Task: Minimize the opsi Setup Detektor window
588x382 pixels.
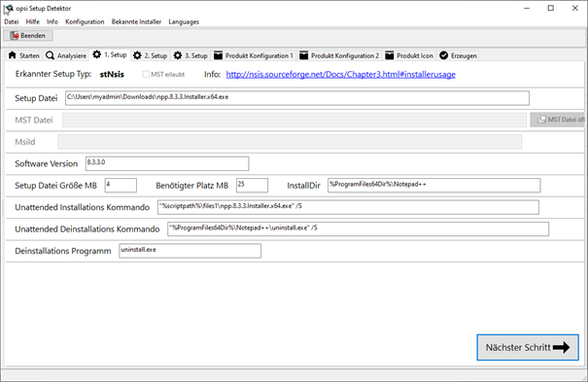Action: coord(527,8)
